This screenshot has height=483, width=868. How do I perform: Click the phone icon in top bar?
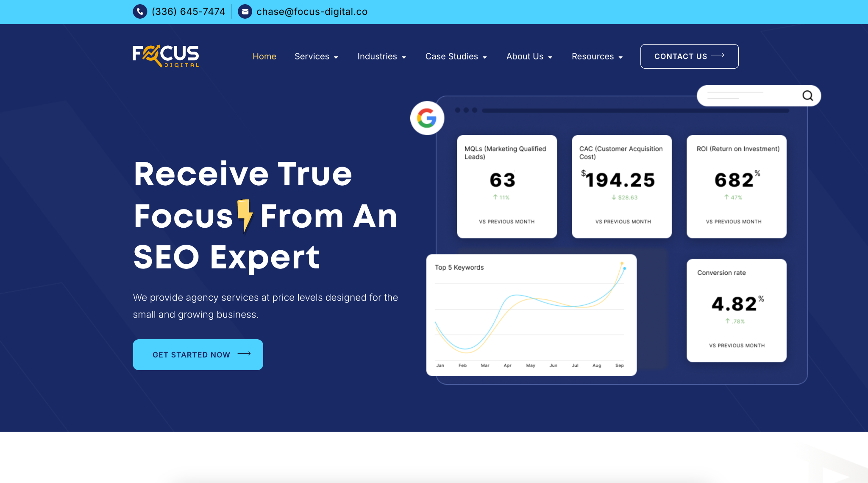[140, 11]
